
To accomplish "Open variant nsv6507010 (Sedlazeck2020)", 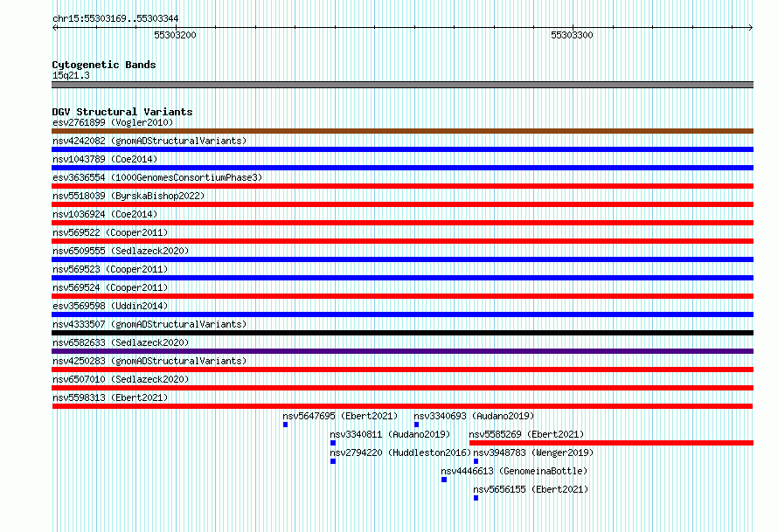I will [121, 379].
